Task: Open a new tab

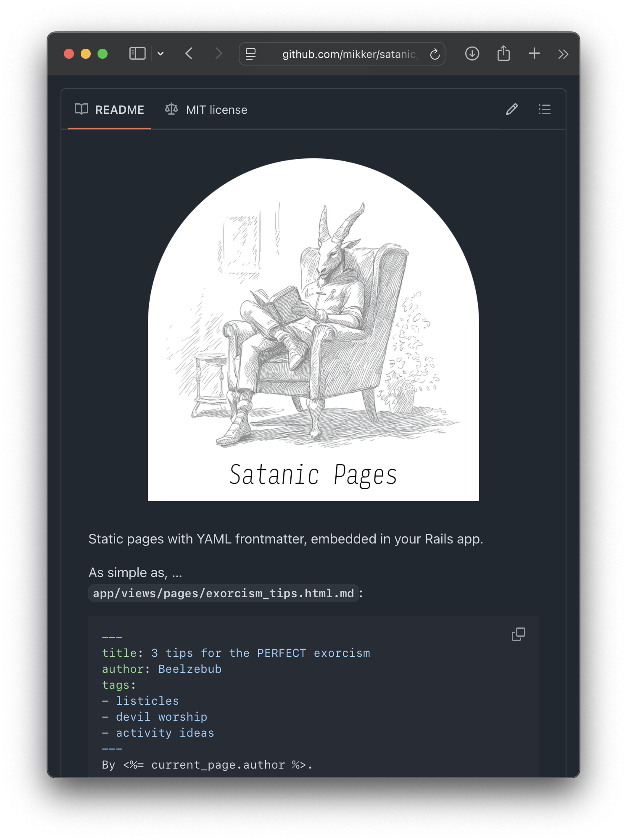Action: [x=534, y=53]
